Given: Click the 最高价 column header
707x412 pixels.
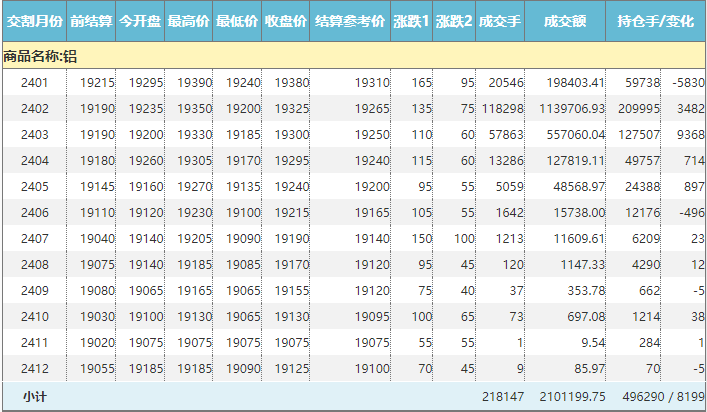Looking at the screenshot, I should [189, 21].
